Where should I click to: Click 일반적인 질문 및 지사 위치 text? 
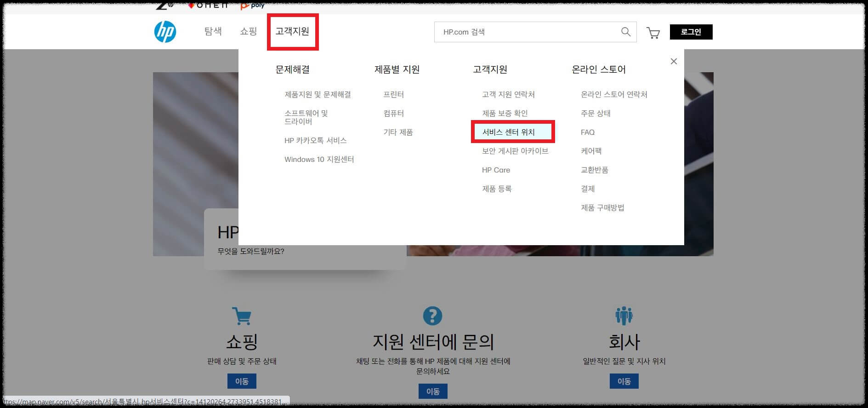tap(624, 361)
